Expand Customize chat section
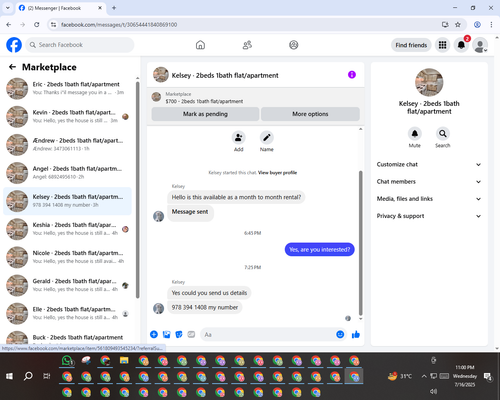 point(429,164)
